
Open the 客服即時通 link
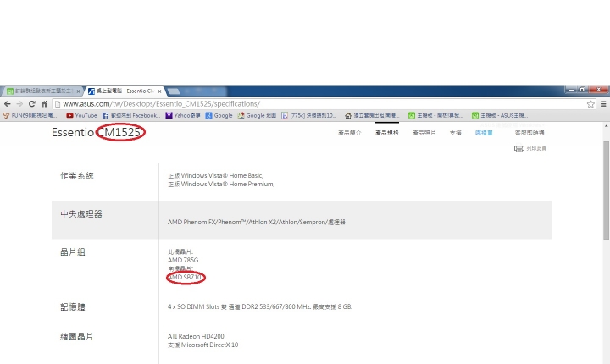tap(530, 133)
